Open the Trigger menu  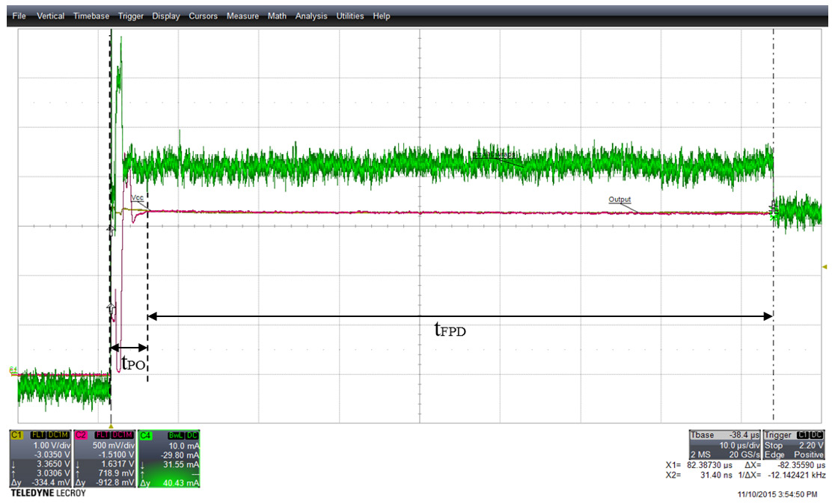coord(130,16)
